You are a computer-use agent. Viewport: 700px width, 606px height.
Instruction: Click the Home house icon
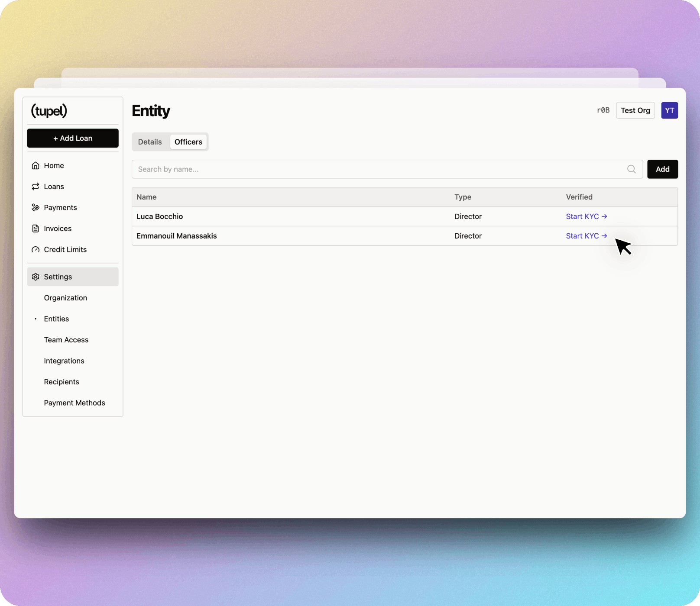click(x=36, y=166)
